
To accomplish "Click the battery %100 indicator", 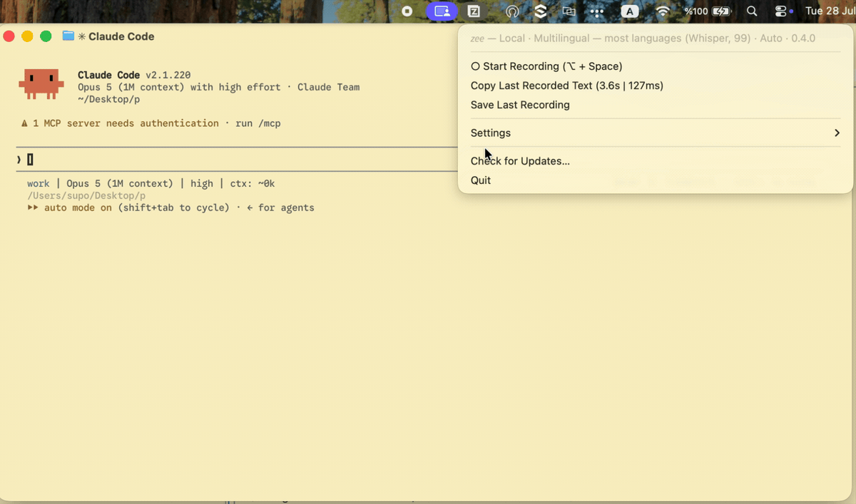I will (x=708, y=11).
